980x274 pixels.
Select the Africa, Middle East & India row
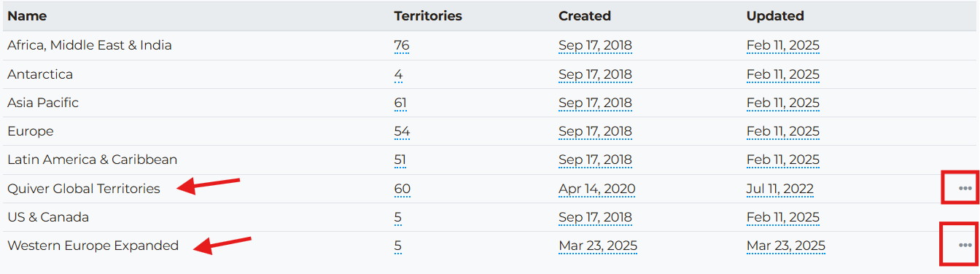pyautogui.click(x=490, y=45)
